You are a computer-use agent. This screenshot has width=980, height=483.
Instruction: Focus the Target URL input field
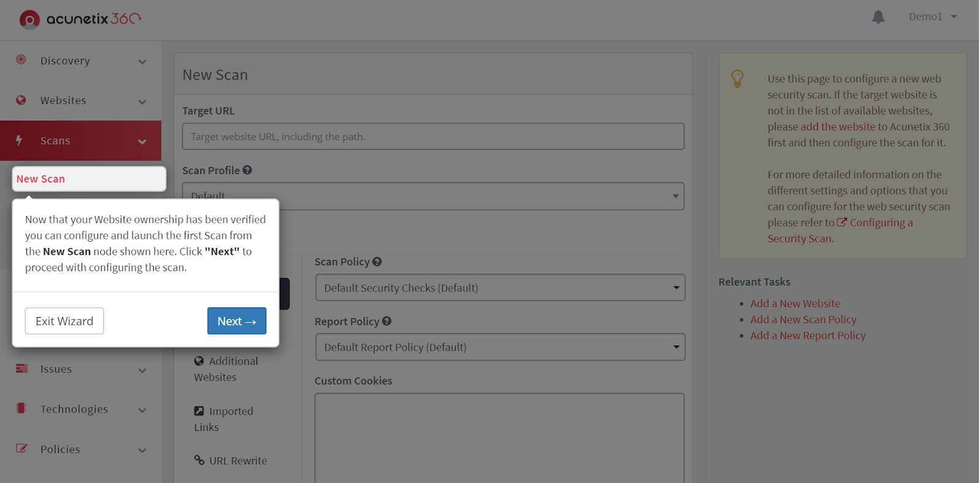tap(433, 137)
